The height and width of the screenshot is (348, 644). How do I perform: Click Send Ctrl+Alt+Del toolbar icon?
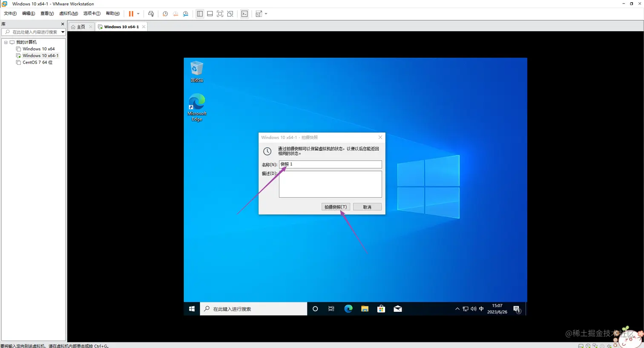(151, 14)
